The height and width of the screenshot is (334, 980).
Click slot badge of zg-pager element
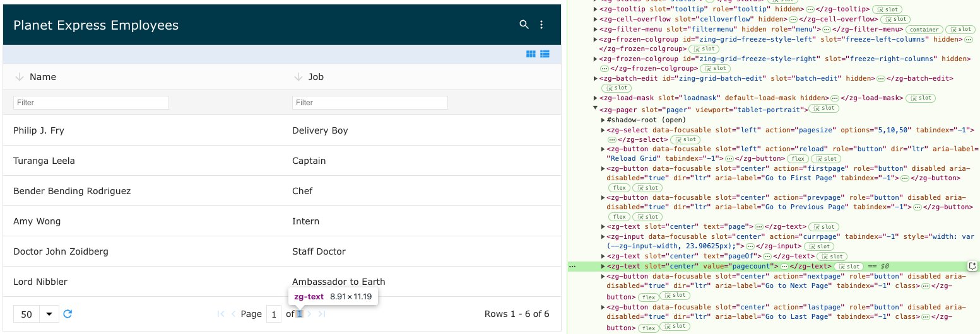[x=825, y=108]
